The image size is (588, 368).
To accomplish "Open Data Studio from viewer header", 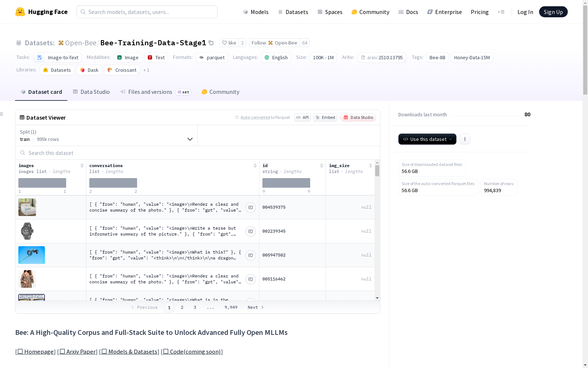I will (x=358, y=117).
